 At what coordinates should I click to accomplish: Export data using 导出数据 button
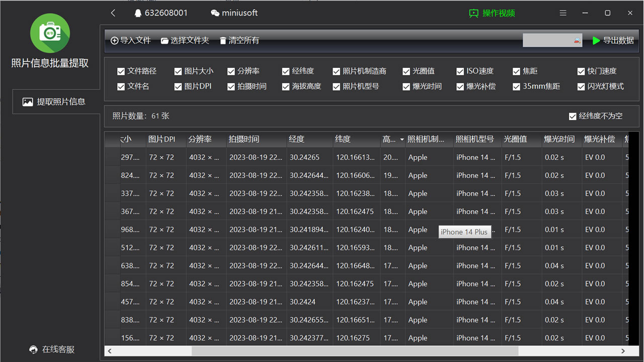coord(613,41)
